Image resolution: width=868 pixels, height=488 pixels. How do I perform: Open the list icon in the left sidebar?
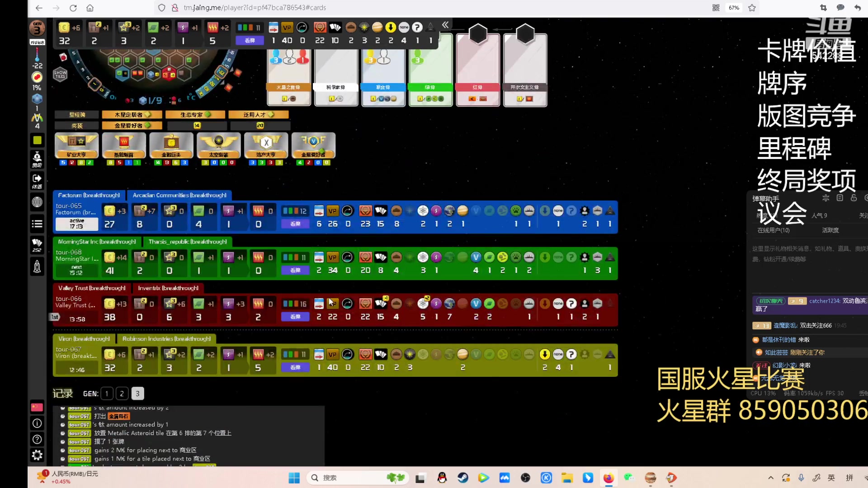click(37, 224)
